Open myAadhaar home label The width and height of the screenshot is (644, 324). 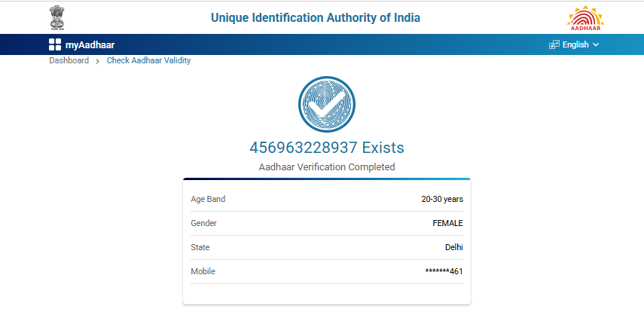[x=90, y=44]
